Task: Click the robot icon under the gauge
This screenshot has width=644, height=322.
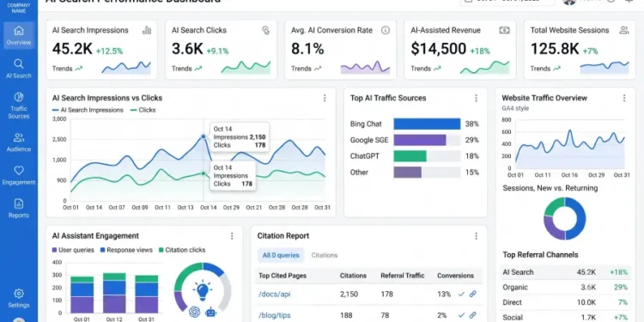Action: tap(210, 313)
